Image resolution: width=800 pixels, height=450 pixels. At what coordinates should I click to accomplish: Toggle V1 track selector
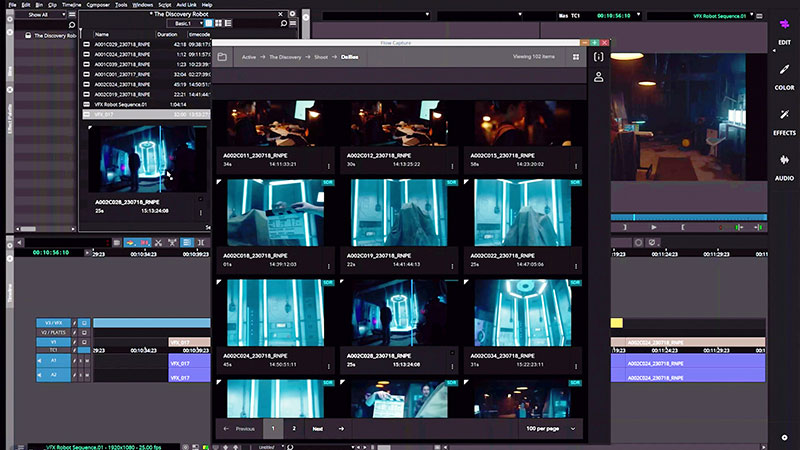click(x=54, y=342)
